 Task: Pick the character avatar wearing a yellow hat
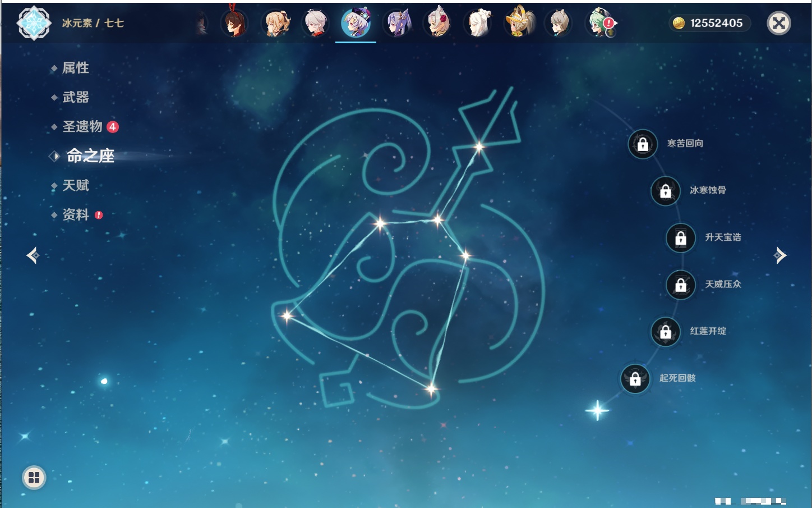519,24
